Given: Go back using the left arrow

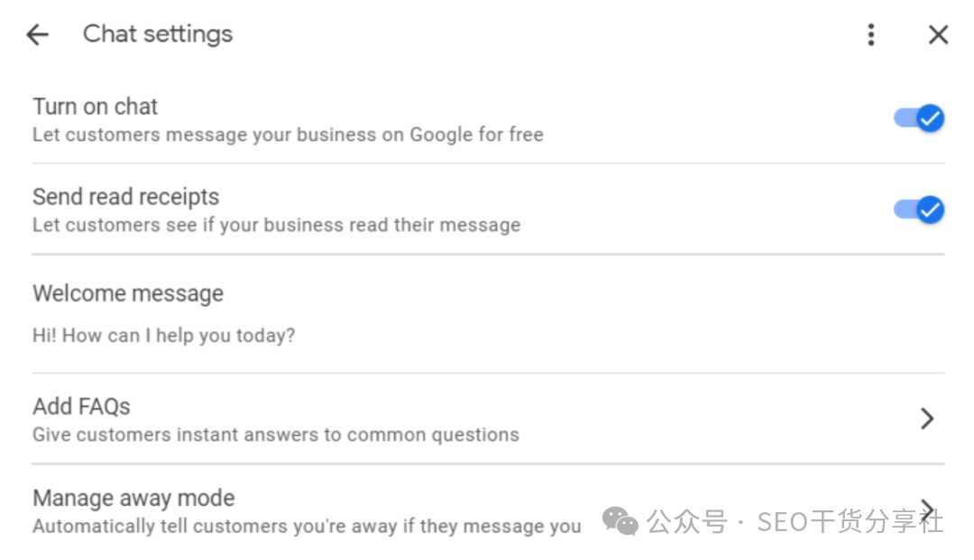Looking at the screenshot, I should (37, 35).
